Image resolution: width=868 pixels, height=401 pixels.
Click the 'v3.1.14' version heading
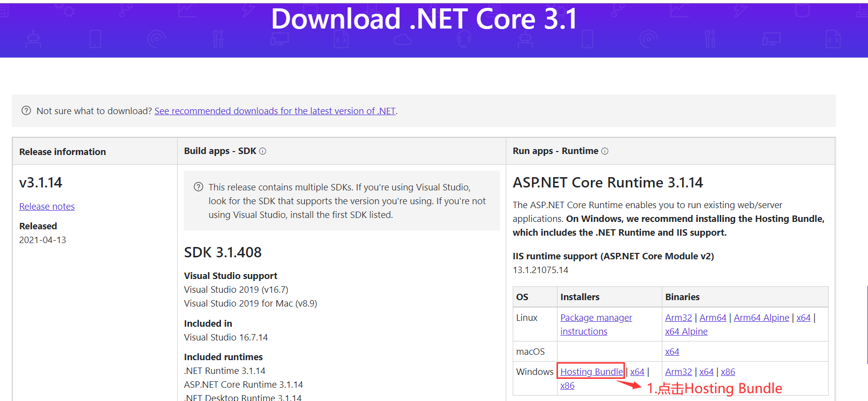click(41, 183)
